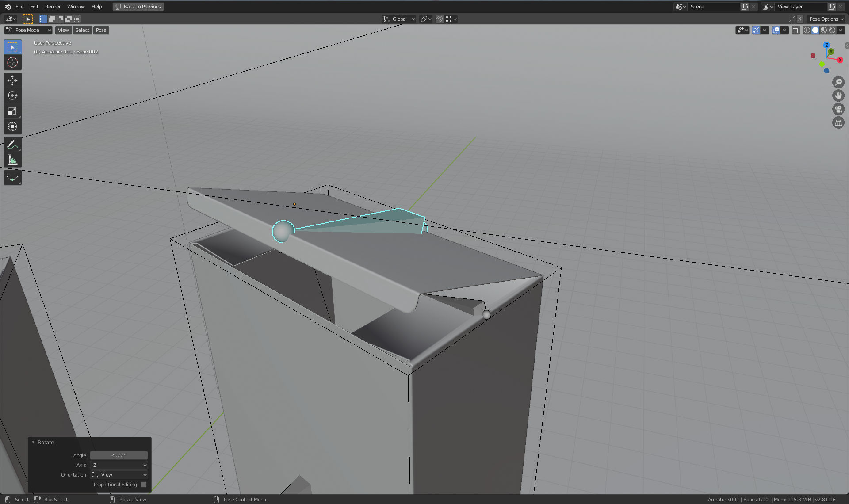Select the Cursor tool in toolbar
The height and width of the screenshot is (504, 849).
12,62
